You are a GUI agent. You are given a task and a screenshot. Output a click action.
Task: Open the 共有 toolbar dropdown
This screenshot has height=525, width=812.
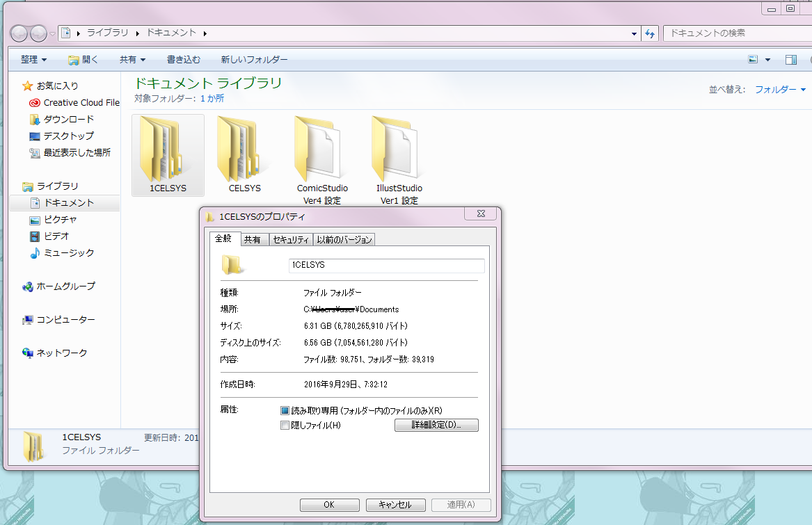pos(133,60)
